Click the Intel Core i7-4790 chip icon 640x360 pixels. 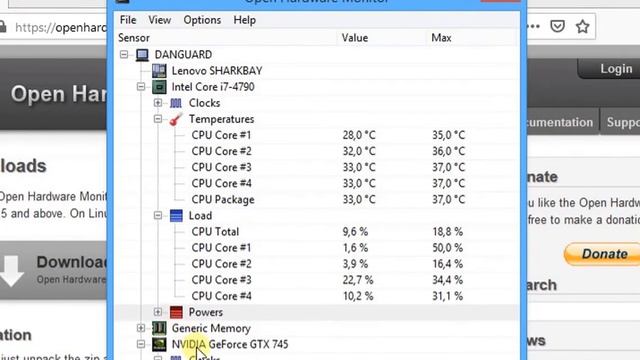coord(159,87)
